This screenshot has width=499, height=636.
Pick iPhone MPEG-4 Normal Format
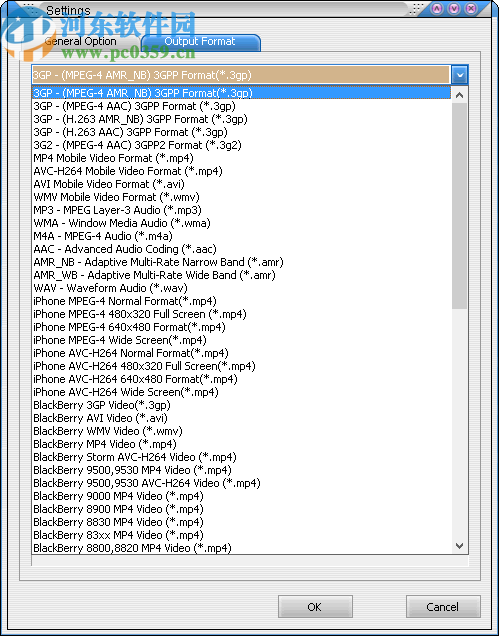pos(241,301)
